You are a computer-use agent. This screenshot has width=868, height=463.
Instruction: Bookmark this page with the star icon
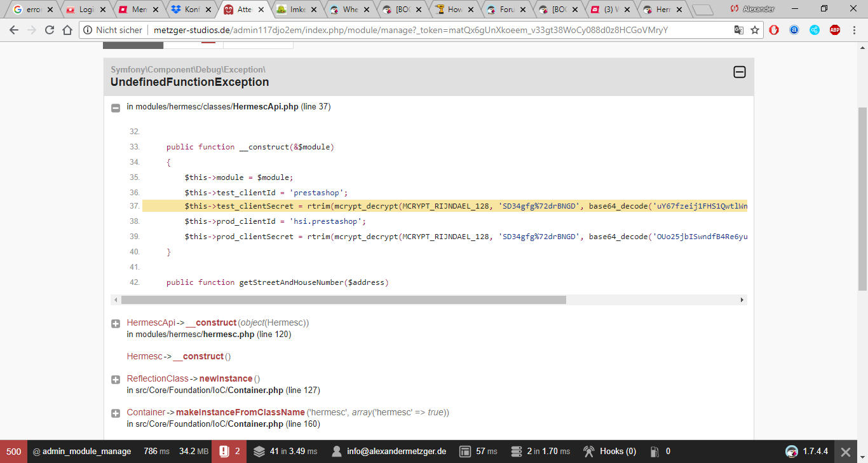point(755,30)
